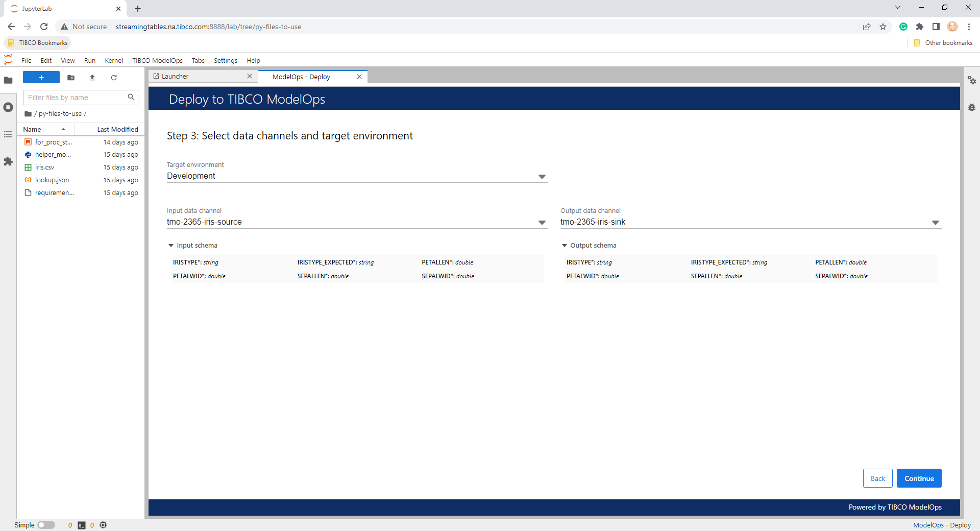Go back in browser history

click(x=11, y=27)
